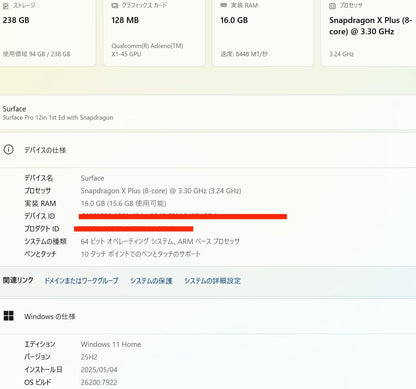The image size is (416, 389).
Task: Select the ペンとタッチ 10 タッチ ポイント value
Action: (x=140, y=254)
